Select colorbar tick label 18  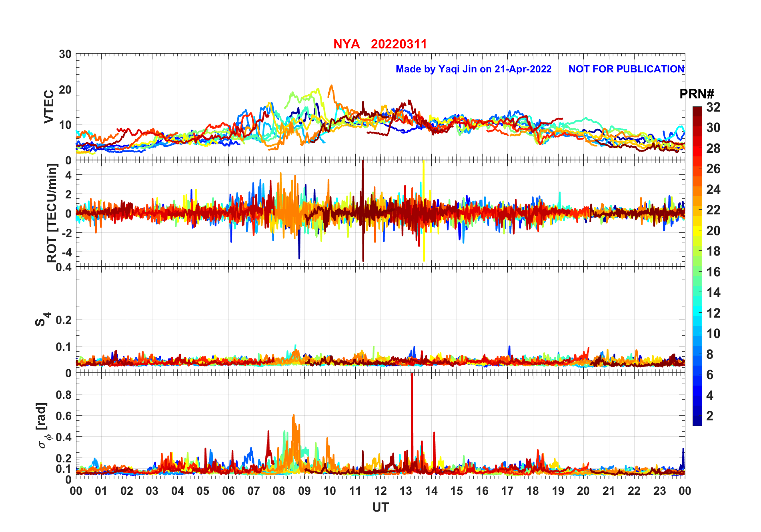click(713, 251)
